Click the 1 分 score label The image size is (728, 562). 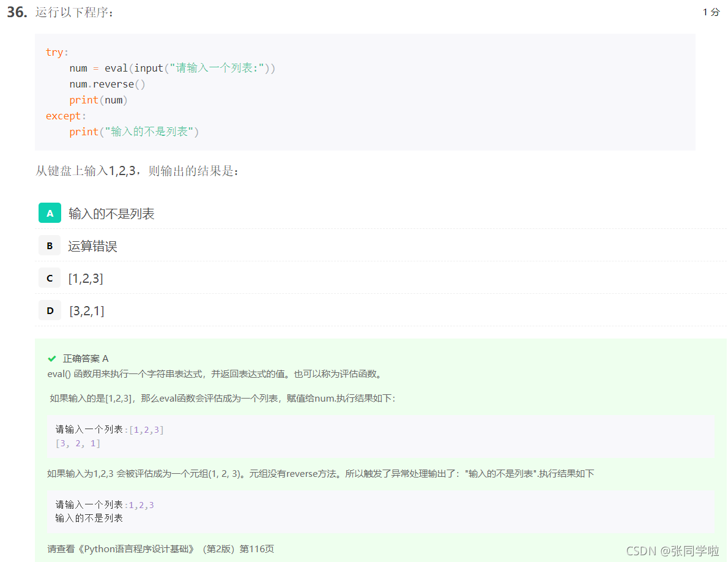[711, 12]
